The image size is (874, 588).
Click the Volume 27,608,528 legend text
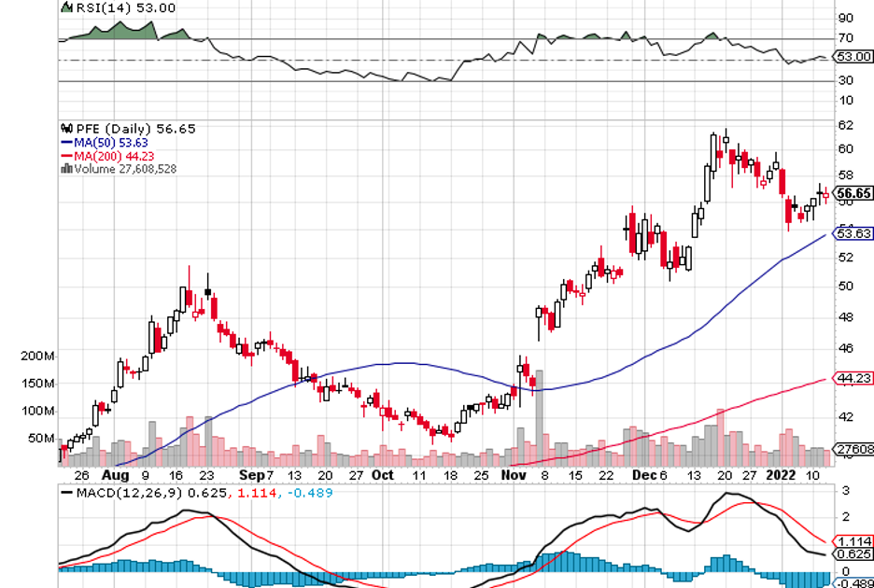point(125,169)
